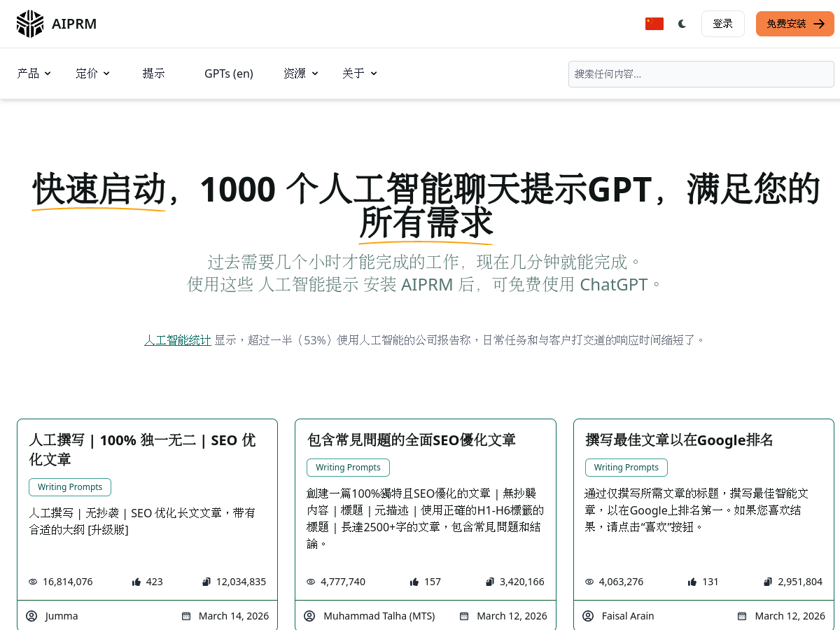Viewport: 840px width, 630px height.
Task: Click Writing Prompts tag on Muhammad Talha's card
Action: (x=348, y=468)
